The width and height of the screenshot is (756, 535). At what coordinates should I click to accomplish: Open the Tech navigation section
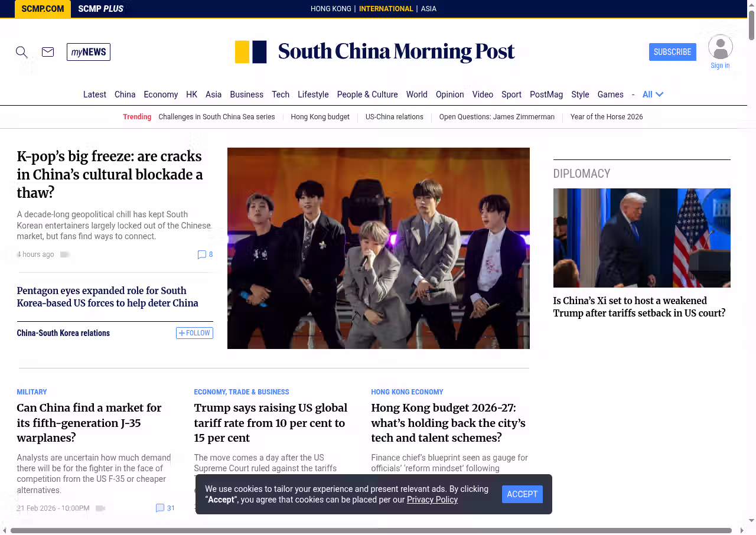coord(281,94)
